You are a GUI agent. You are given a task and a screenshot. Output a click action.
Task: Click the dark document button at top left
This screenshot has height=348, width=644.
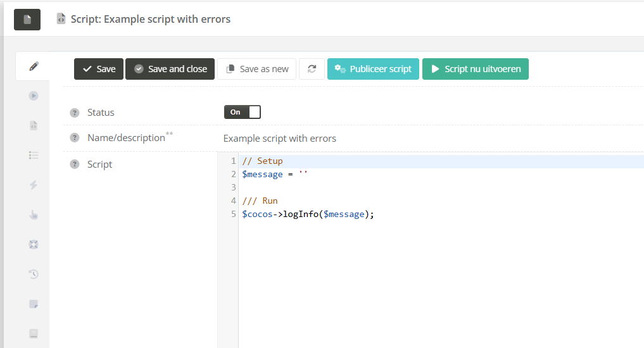pos(27,20)
